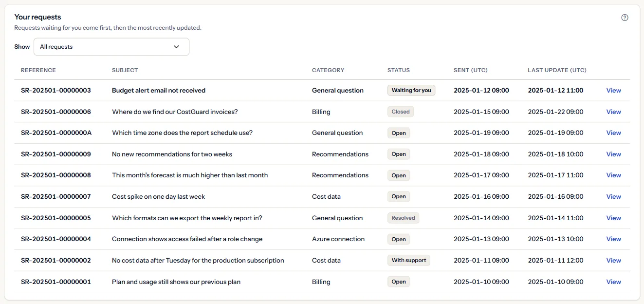Click the Subject column header
This screenshot has height=304, width=644.
tap(125, 70)
